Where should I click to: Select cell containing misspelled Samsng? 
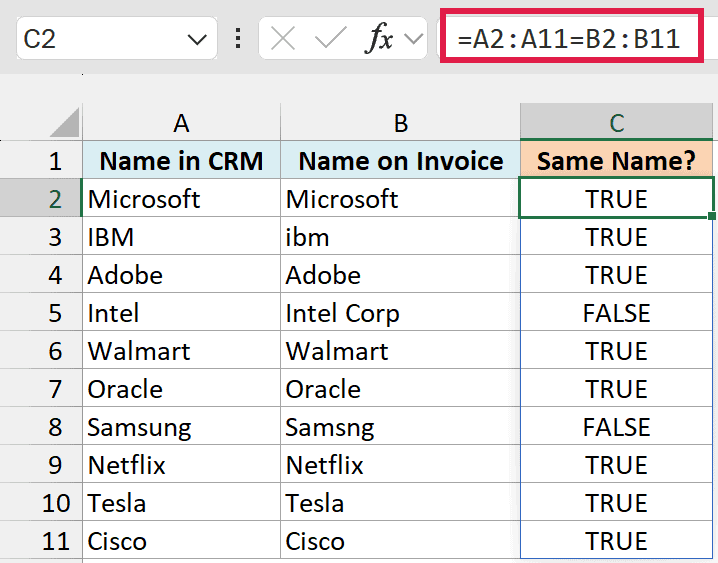(x=401, y=427)
